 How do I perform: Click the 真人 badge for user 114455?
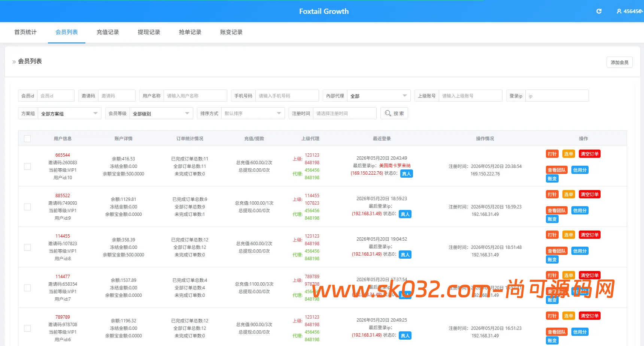pos(405,255)
